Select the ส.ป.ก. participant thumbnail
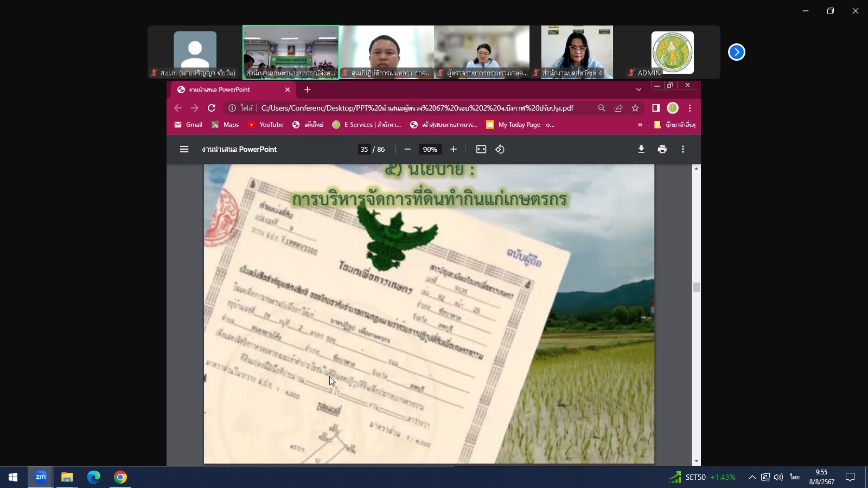Image resolution: width=868 pixels, height=488 pixels. (195, 52)
